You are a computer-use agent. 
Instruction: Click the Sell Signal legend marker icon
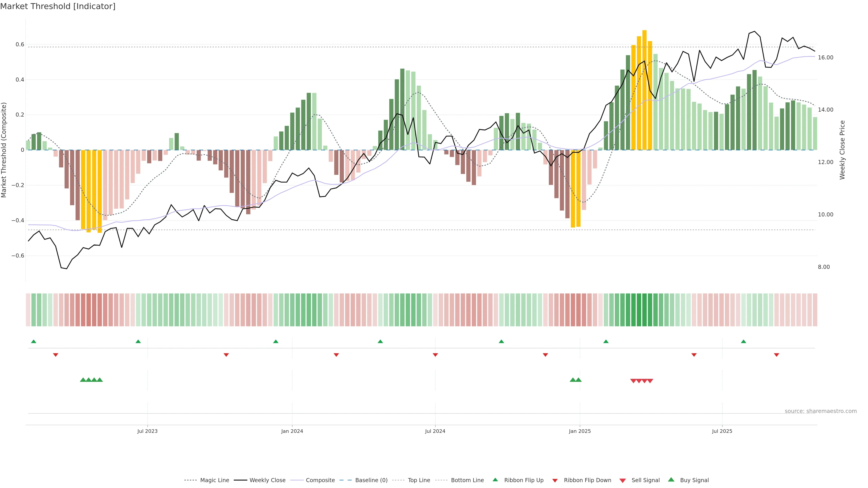point(622,481)
